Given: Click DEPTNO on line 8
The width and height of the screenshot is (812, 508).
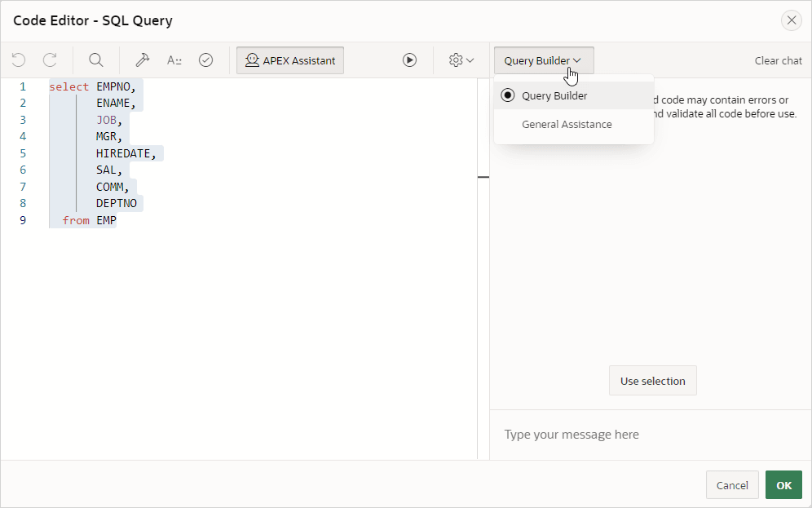Looking at the screenshot, I should click(117, 203).
